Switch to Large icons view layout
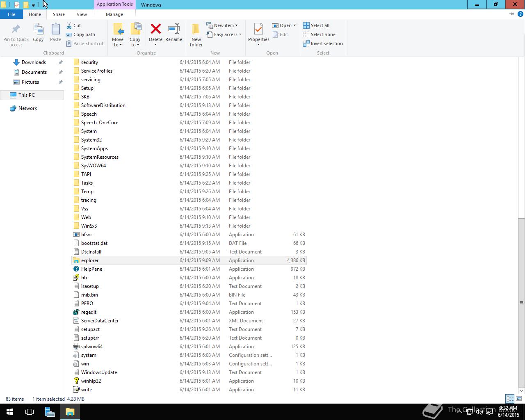Screen dimensions: 525x420 (519, 399)
